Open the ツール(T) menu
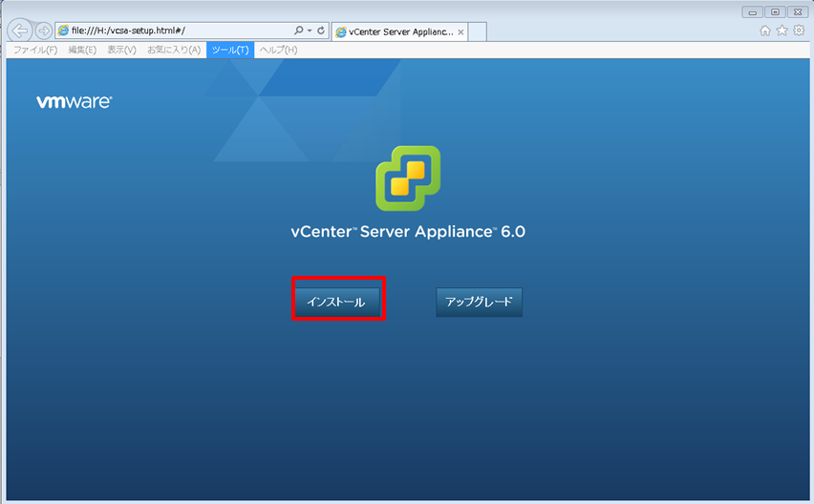This screenshot has height=504, width=814. tap(230, 50)
